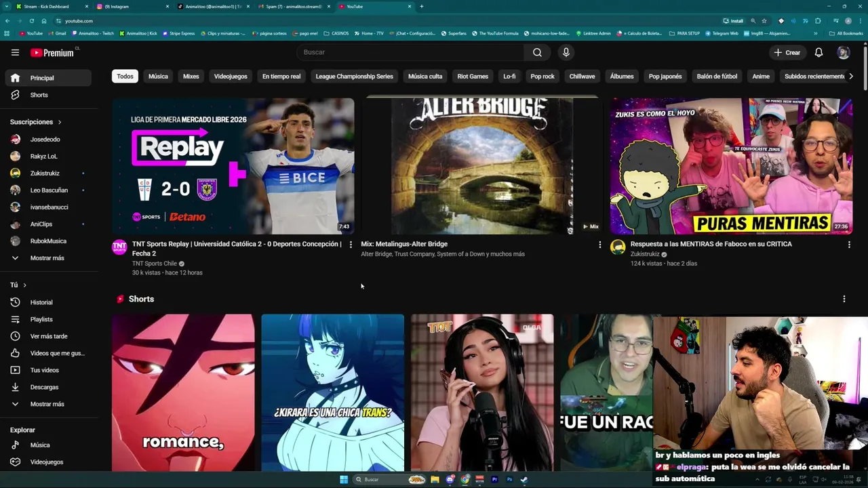Viewport: 868px width, 488px height.
Task: Open the RubokMusica subscription
Action: [48, 241]
